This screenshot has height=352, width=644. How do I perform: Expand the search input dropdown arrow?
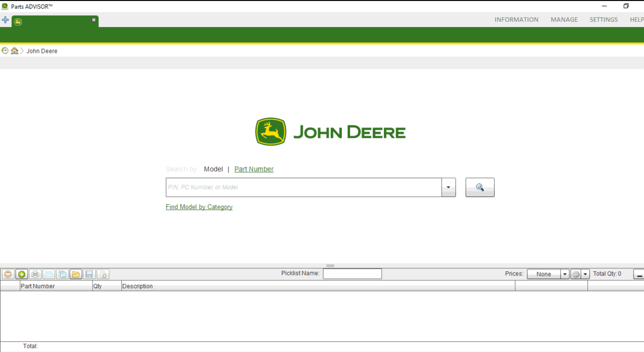[449, 187]
